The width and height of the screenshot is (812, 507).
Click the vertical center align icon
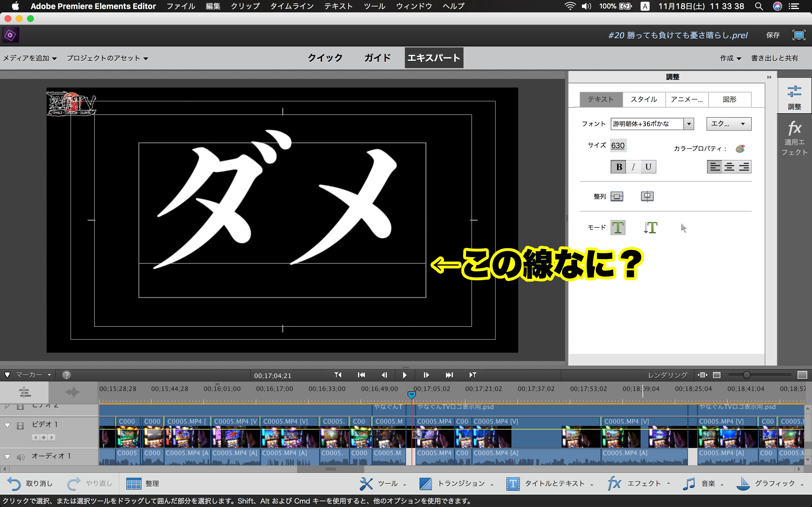(617, 197)
